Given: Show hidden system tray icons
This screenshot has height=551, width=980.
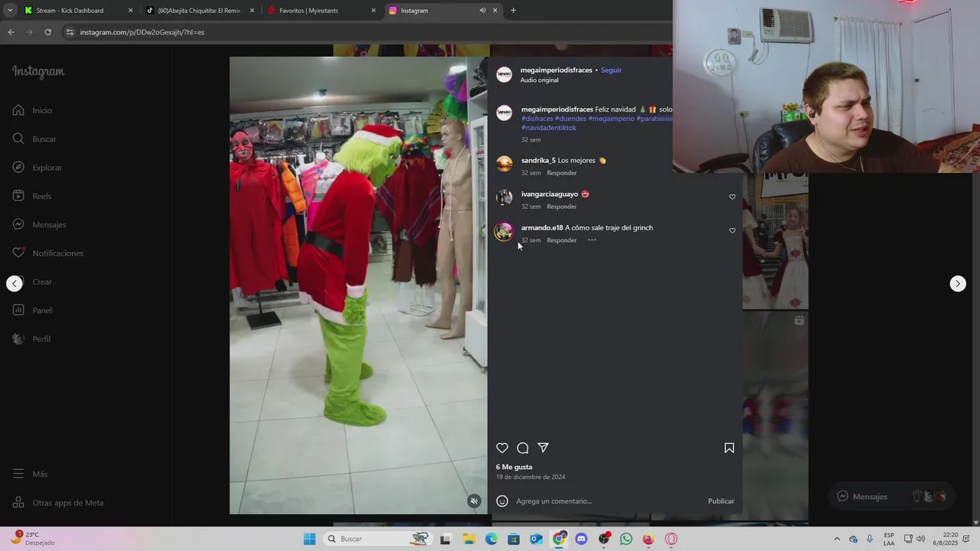Looking at the screenshot, I should point(836,539).
